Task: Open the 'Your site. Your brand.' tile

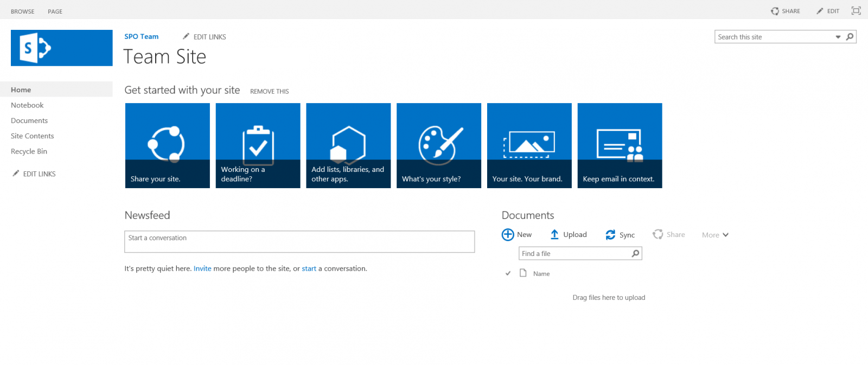Action: (x=529, y=145)
